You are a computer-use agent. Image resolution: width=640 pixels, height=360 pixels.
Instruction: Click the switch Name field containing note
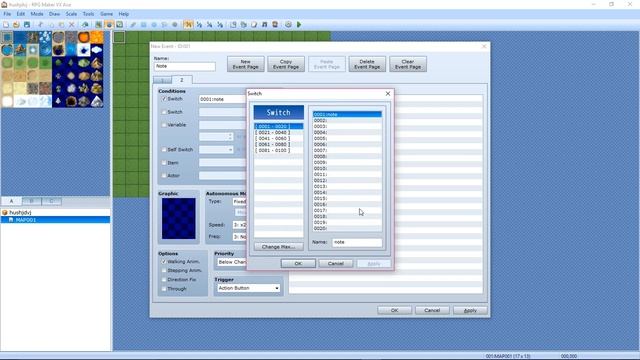(357, 242)
